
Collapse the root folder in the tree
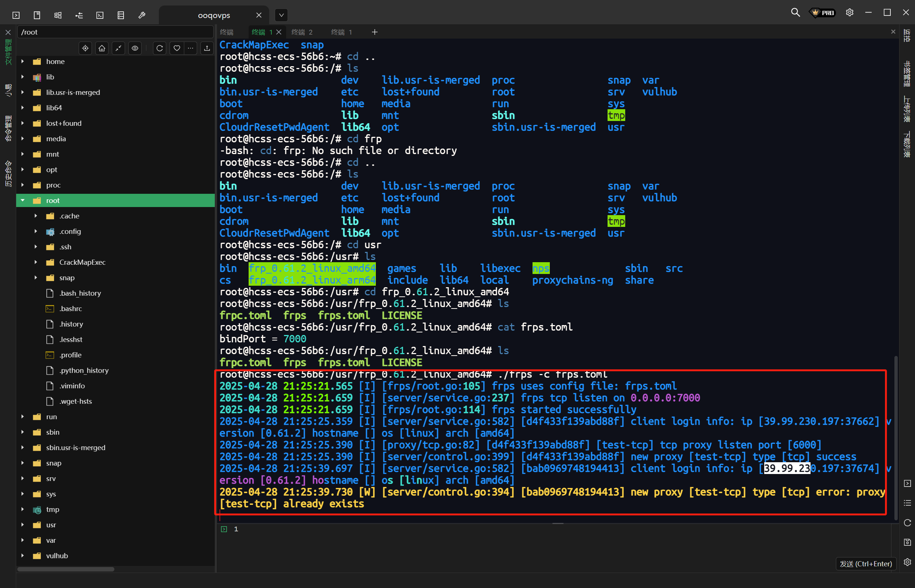[22, 200]
